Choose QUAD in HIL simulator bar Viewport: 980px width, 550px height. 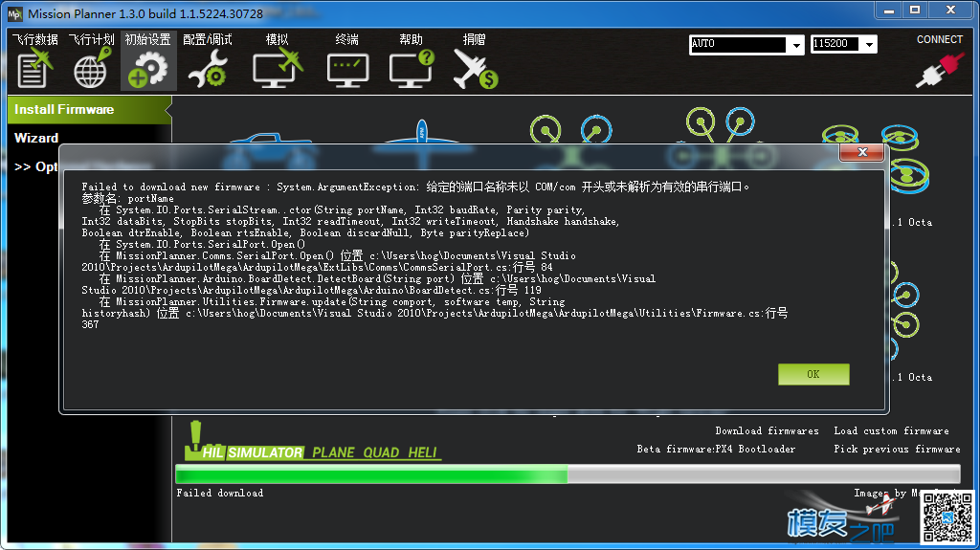click(x=381, y=452)
